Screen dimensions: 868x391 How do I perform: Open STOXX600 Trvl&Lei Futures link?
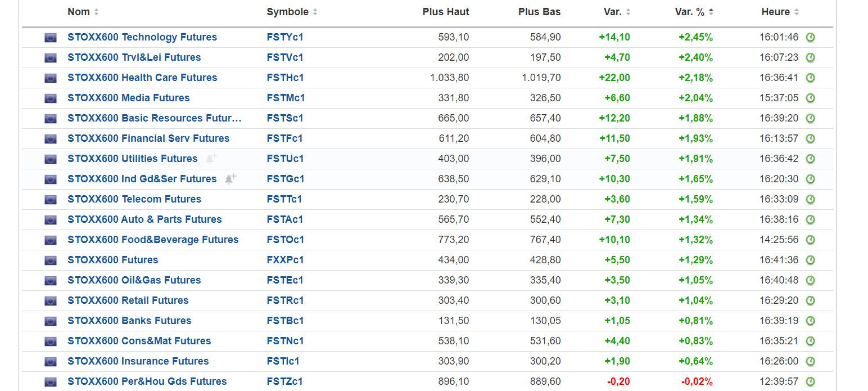pyautogui.click(x=134, y=57)
